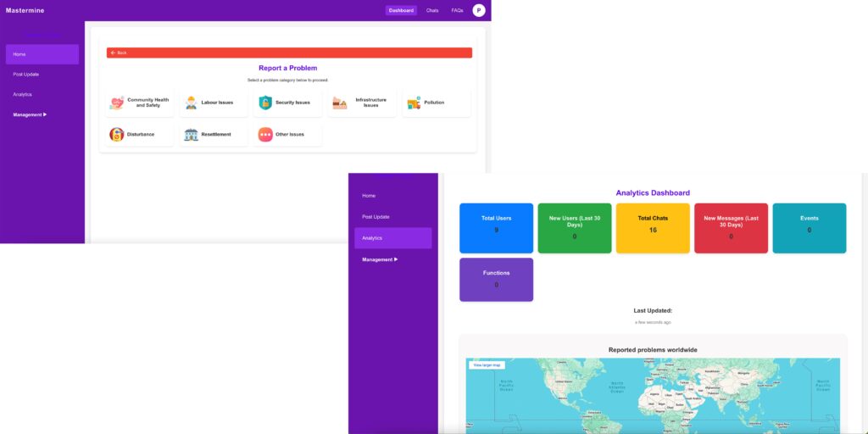
Task: Choose the Resettlement building icon
Action: [x=191, y=134]
